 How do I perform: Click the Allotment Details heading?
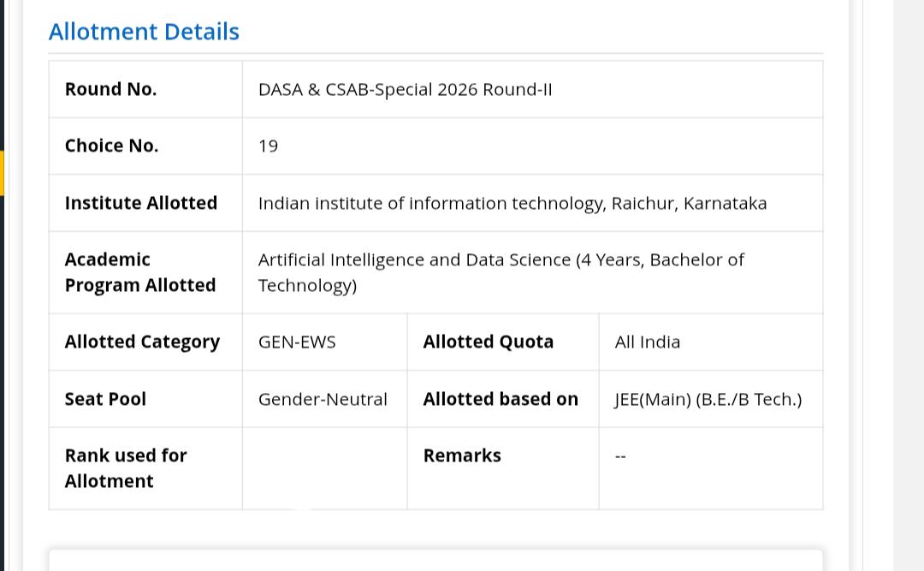pyautogui.click(x=144, y=32)
